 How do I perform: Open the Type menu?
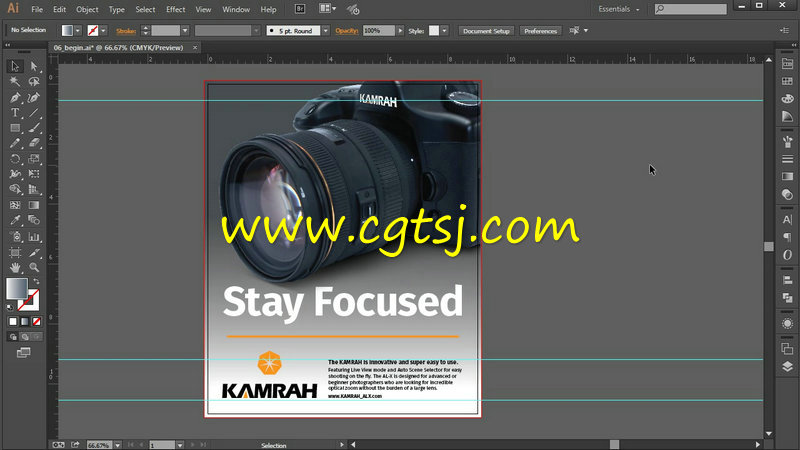116,9
